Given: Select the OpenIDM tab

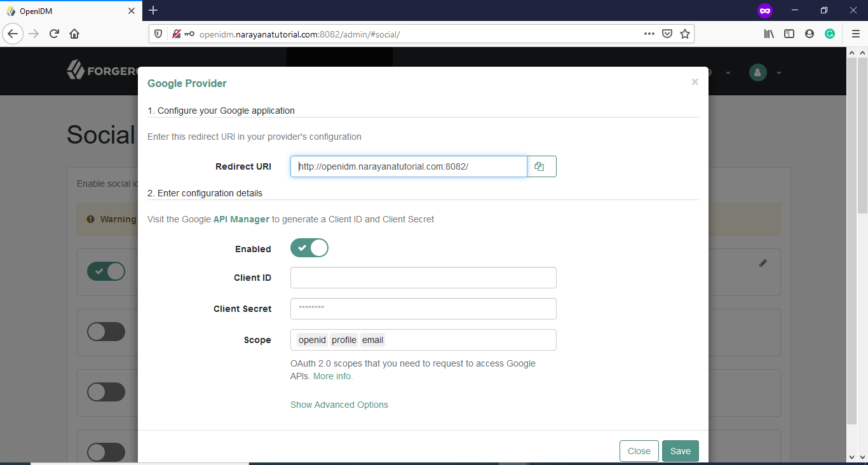Looking at the screenshot, I should (x=70, y=11).
